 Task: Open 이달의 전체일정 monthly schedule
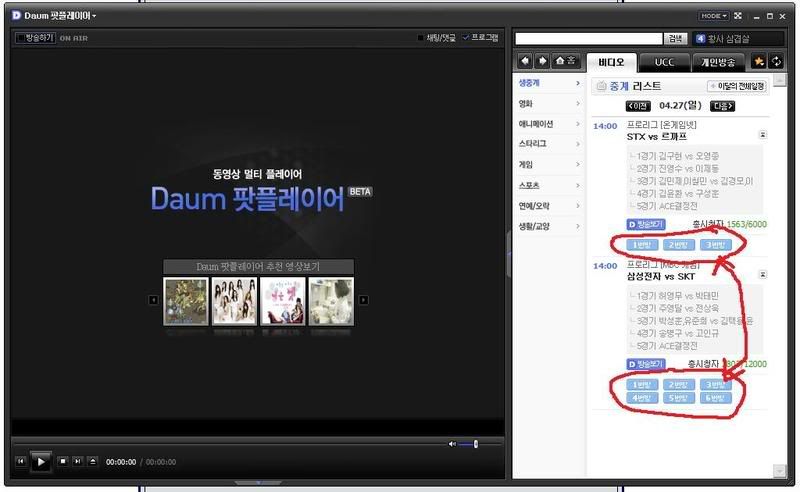pos(737,86)
